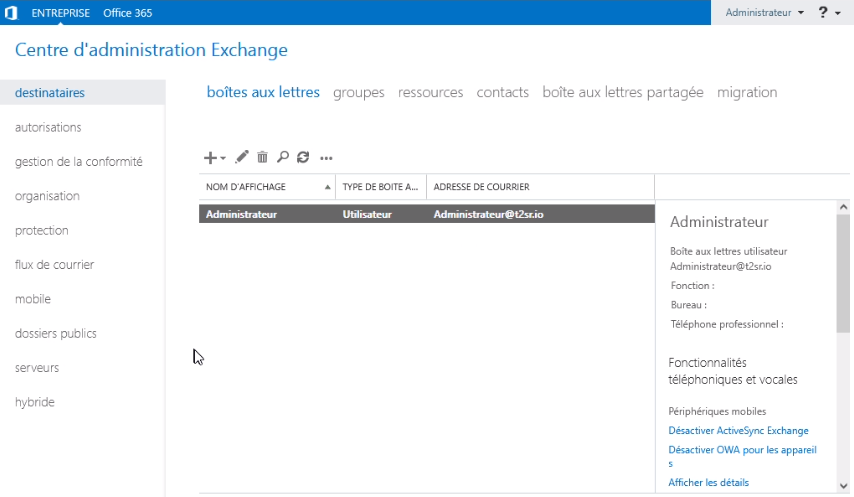Image resolution: width=854 pixels, height=497 pixels.
Task: Open the more options ellipsis menu
Action: (326, 158)
